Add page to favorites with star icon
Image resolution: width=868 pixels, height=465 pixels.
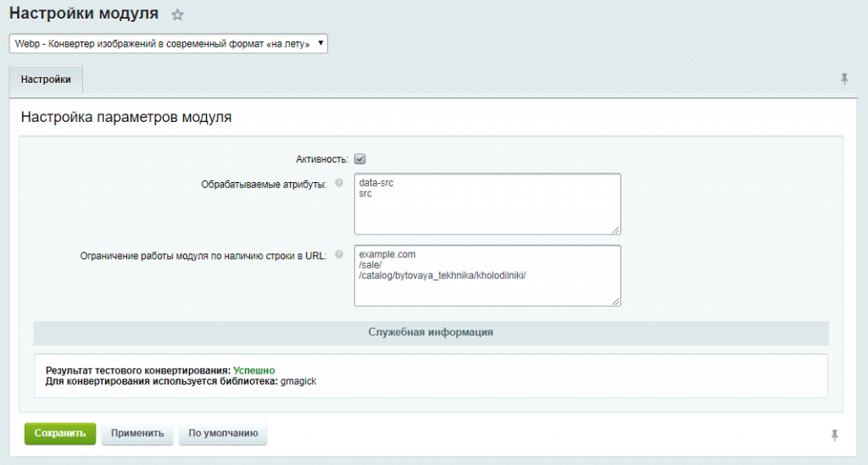(x=177, y=15)
